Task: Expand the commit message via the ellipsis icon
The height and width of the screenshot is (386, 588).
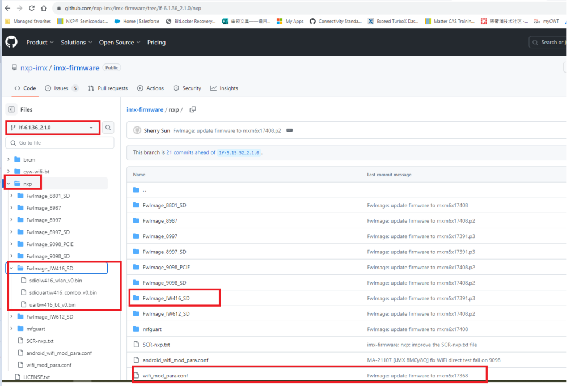Action: click(289, 130)
